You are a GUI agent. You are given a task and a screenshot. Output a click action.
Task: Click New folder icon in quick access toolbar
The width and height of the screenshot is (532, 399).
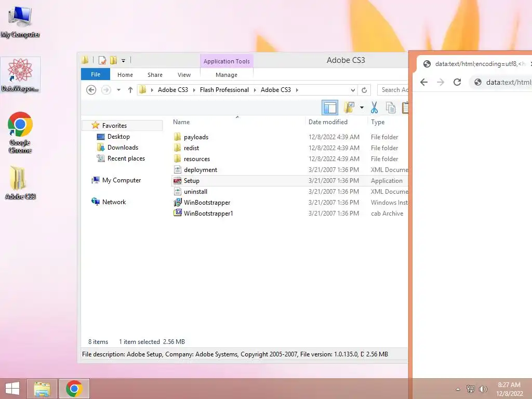coord(113,60)
